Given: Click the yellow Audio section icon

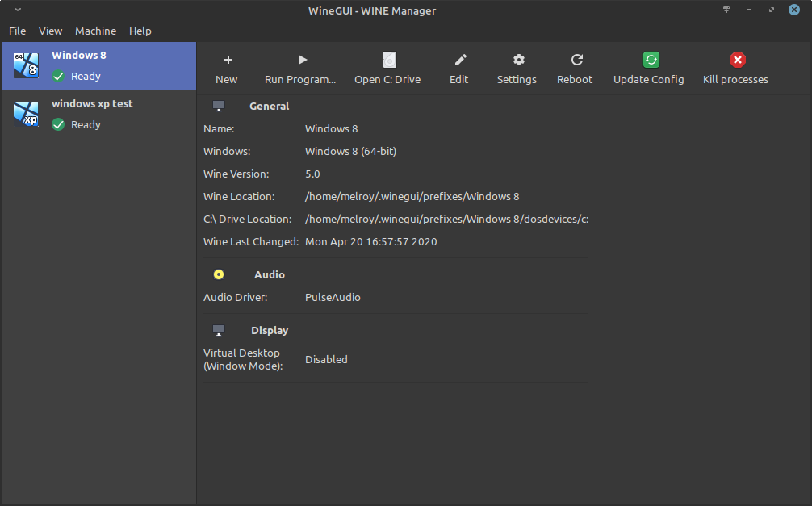Looking at the screenshot, I should click(219, 274).
